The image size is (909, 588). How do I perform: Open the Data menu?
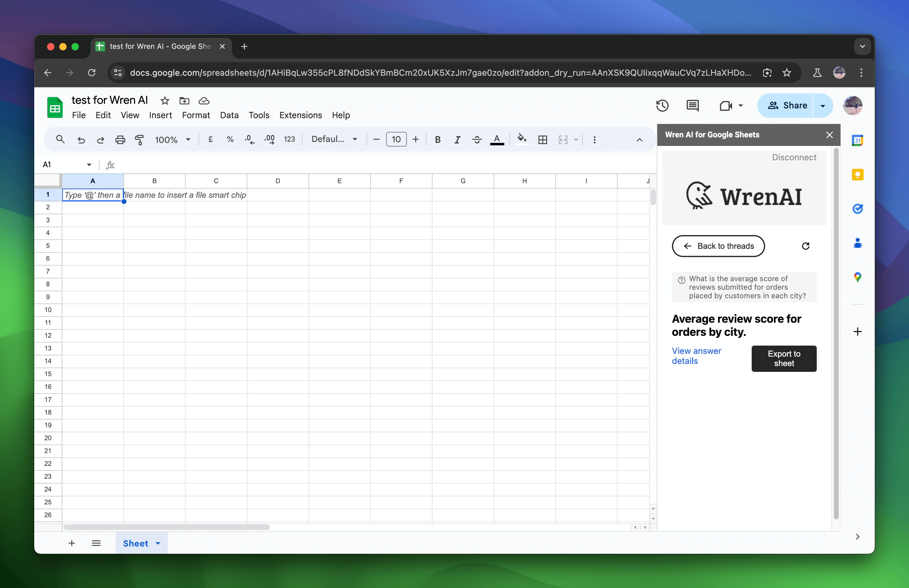pos(229,115)
